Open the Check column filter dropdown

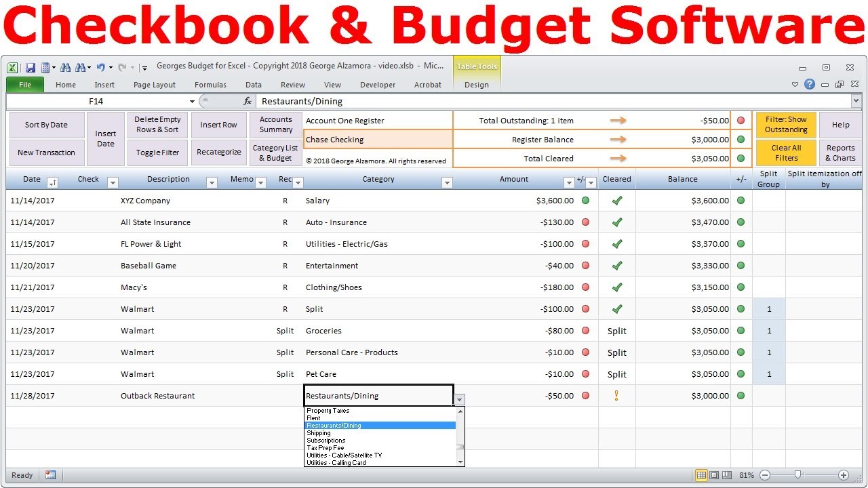(113, 182)
